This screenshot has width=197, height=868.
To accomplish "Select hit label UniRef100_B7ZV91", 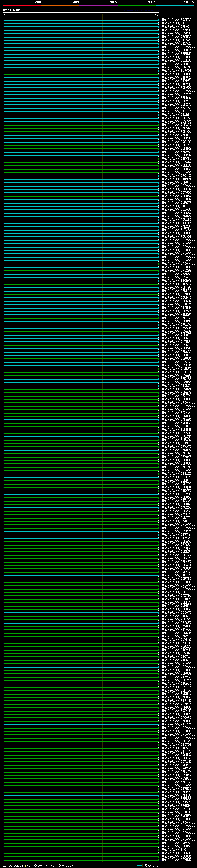I will [176, 596].
